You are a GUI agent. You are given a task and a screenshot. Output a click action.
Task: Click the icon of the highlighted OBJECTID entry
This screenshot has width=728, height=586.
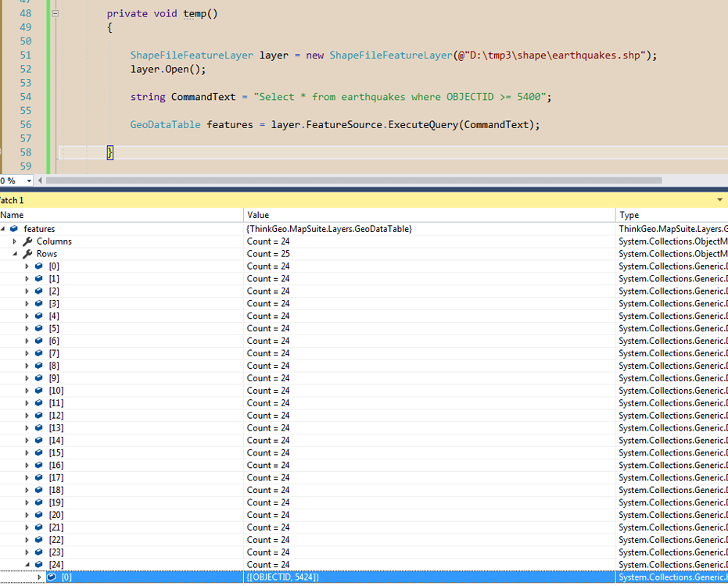(x=52, y=577)
